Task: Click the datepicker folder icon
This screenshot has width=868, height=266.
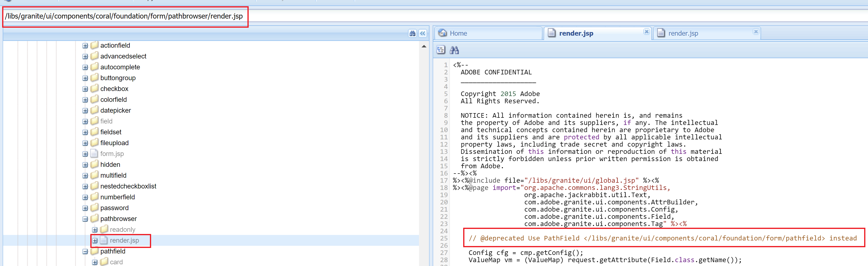Action: pos(94,110)
